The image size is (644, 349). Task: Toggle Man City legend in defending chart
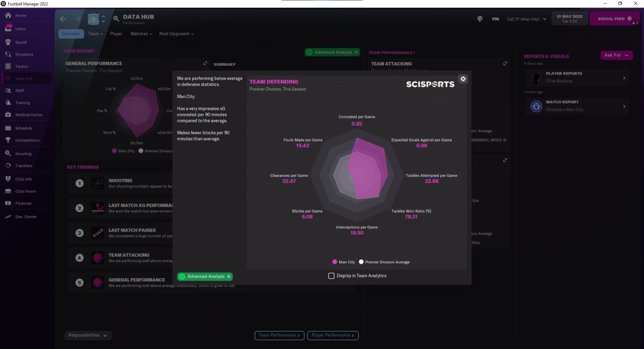click(x=344, y=262)
